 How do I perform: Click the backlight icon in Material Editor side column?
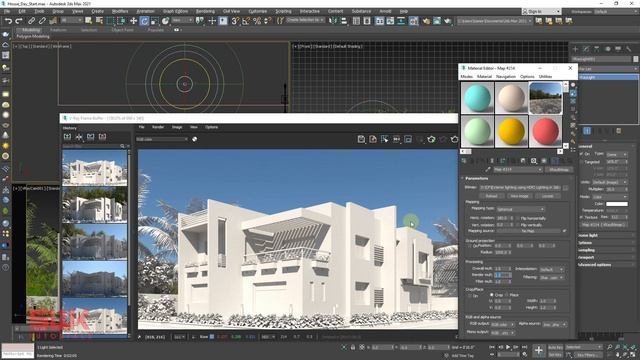[x=573, y=93]
